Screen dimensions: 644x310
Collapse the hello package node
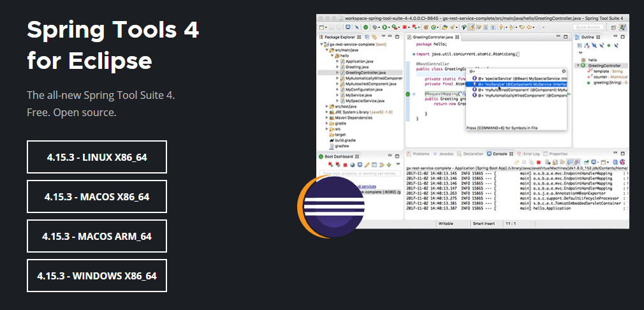click(332, 55)
